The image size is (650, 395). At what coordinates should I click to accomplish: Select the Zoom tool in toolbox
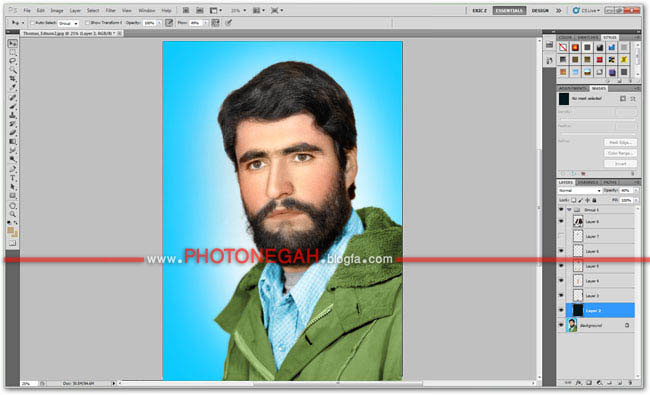13,214
